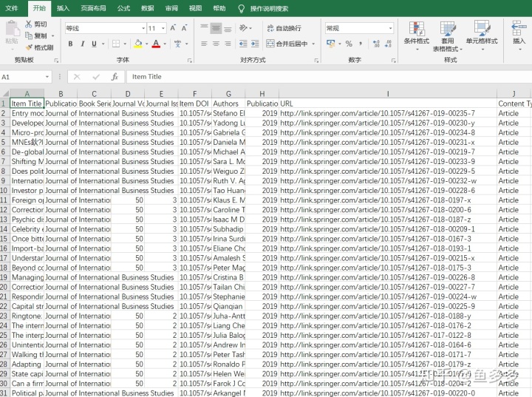Align text to top of cell

(x=204, y=28)
